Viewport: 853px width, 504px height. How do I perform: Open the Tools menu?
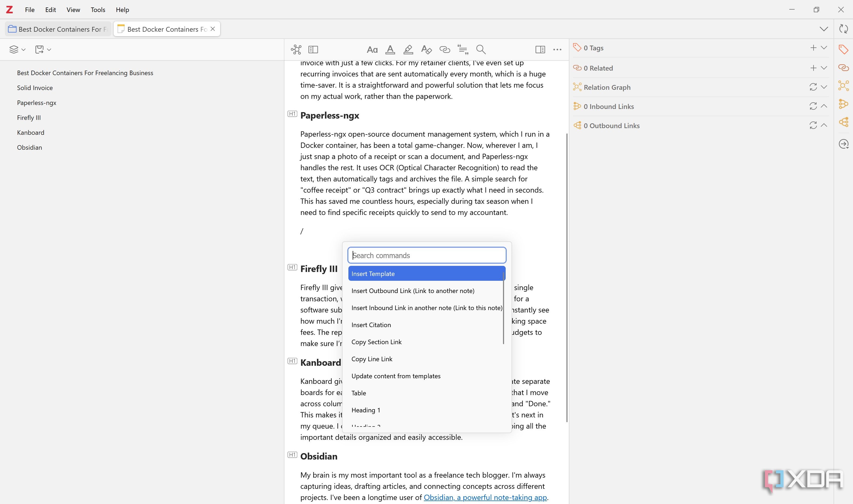[98, 10]
